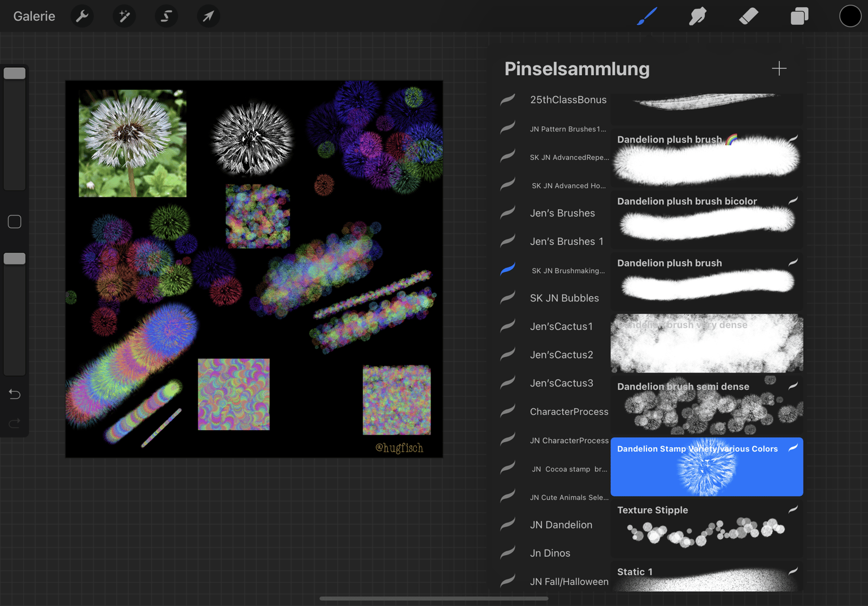
Task: Select Dandelion brush very dense
Action: [706, 343]
